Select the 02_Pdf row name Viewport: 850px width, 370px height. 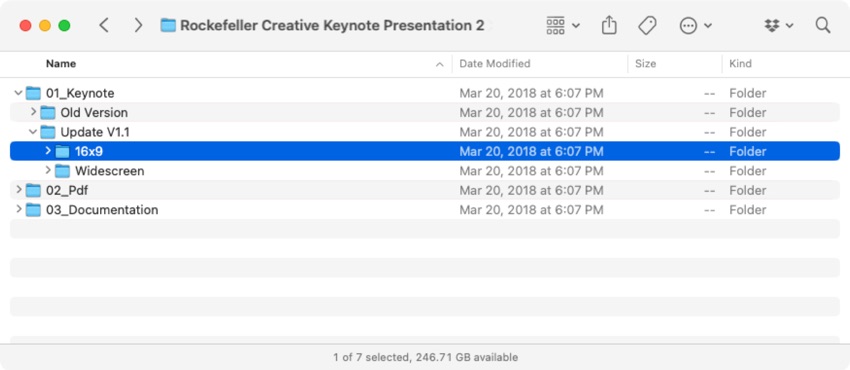pyautogui.click(x=67, y=191)
